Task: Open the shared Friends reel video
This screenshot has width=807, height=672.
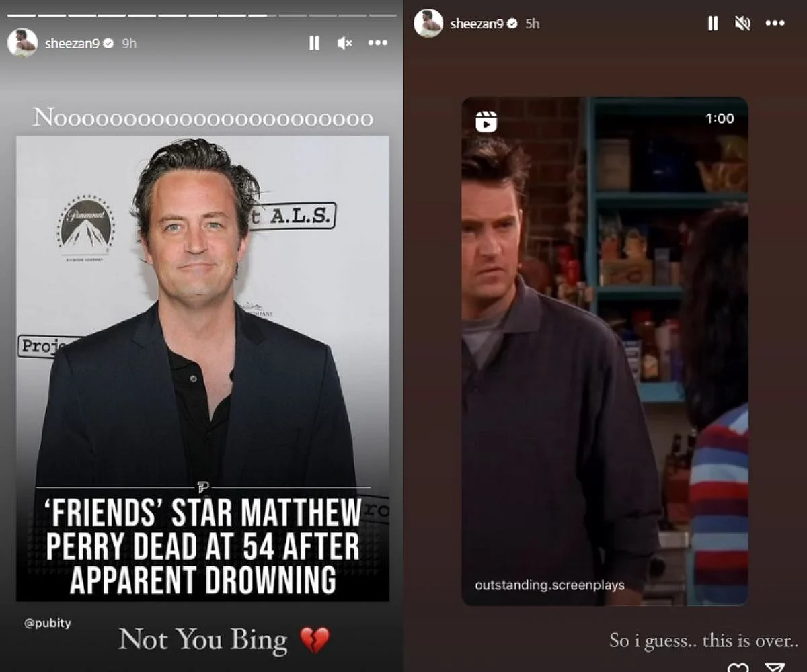Action: (x=605, y=351)
